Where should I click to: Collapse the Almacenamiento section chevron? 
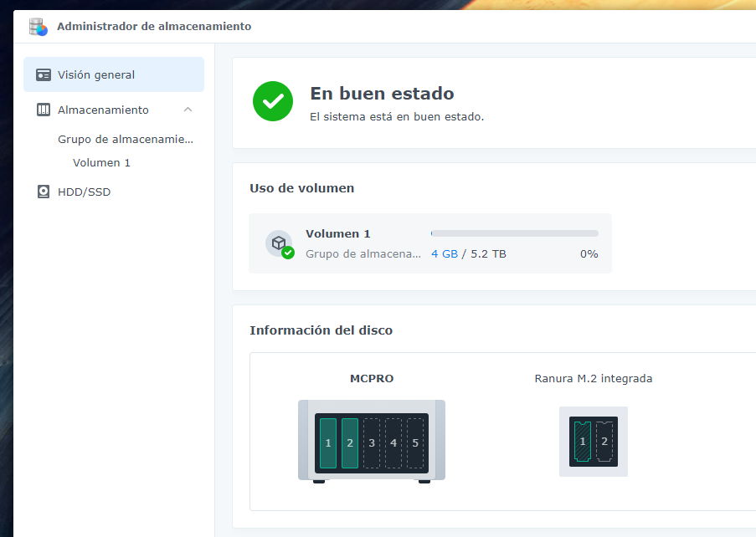(x=188, y=110)
